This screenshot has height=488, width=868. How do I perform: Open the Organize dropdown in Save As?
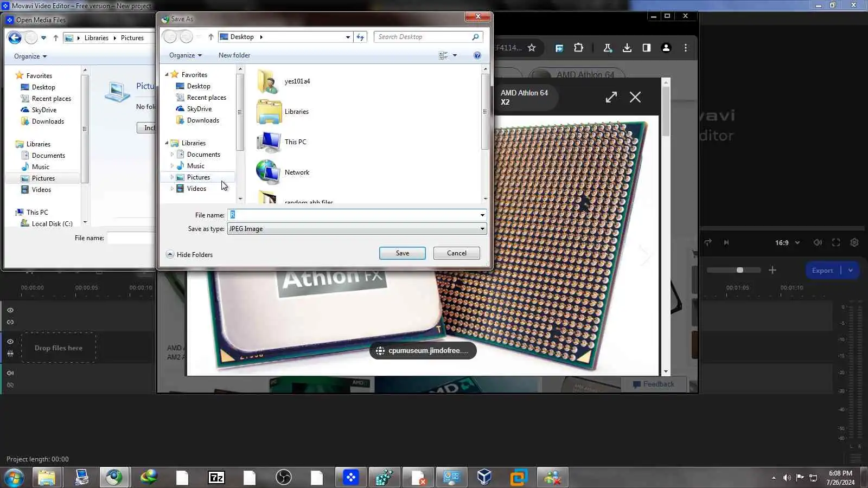[x=186, y=55]
